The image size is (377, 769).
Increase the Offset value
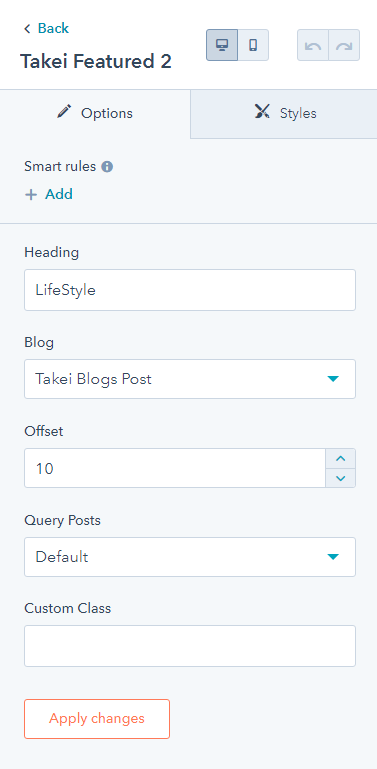(341, 459)
